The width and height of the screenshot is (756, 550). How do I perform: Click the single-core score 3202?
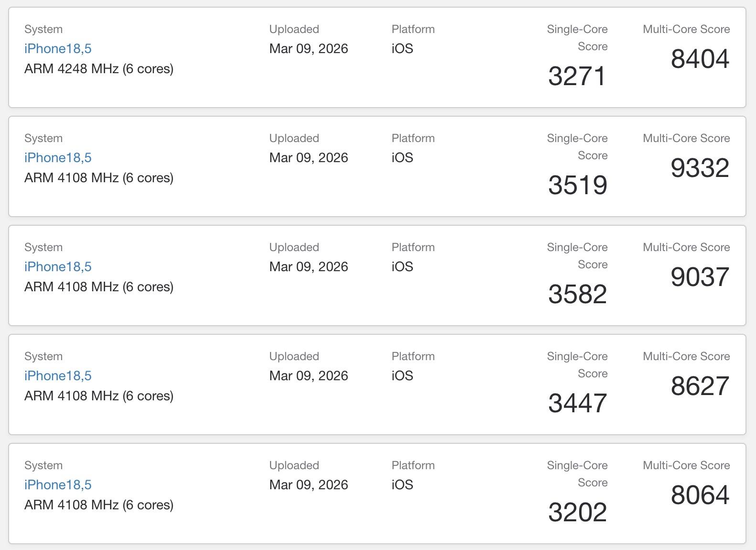[577, 513]
